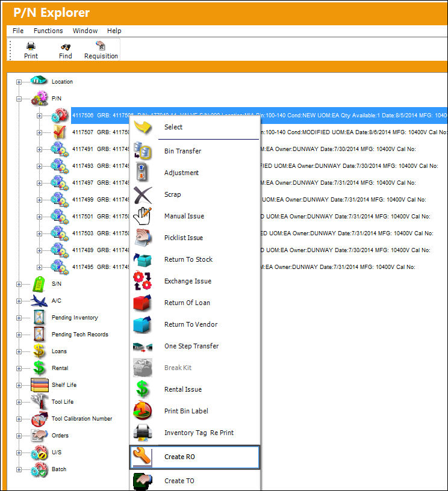Choose Adjustment from context menu
Screen dimensions: 448x491
(194, 173)
